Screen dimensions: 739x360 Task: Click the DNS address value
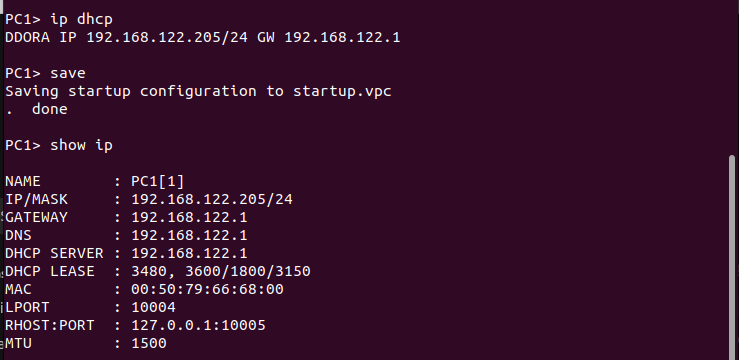point(189,235)
